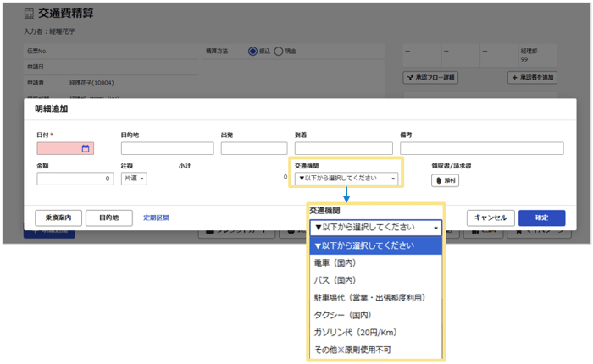Click the 目的地 button in dialog footer
Screen dimensions: 593x364
(109, 218)
